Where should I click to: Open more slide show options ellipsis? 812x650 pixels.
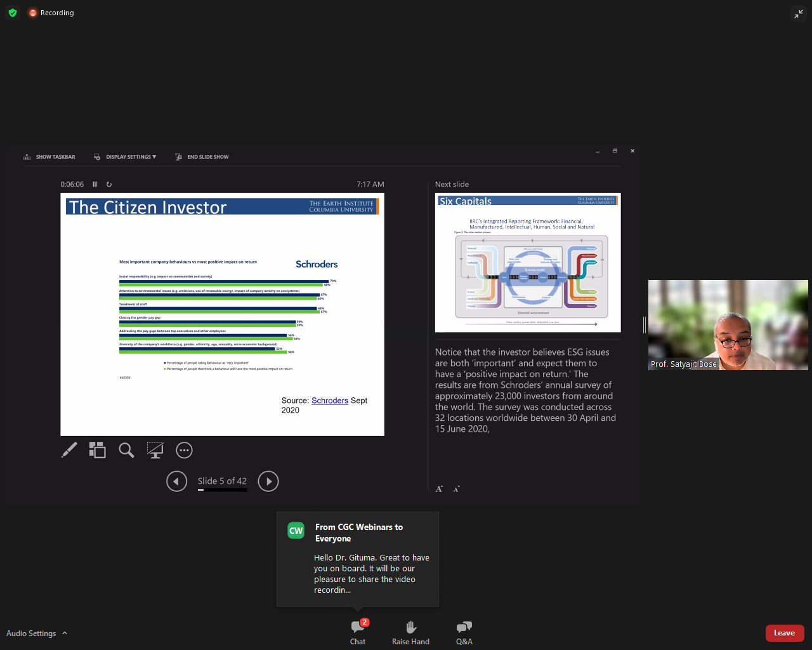[x=184, y=450]
